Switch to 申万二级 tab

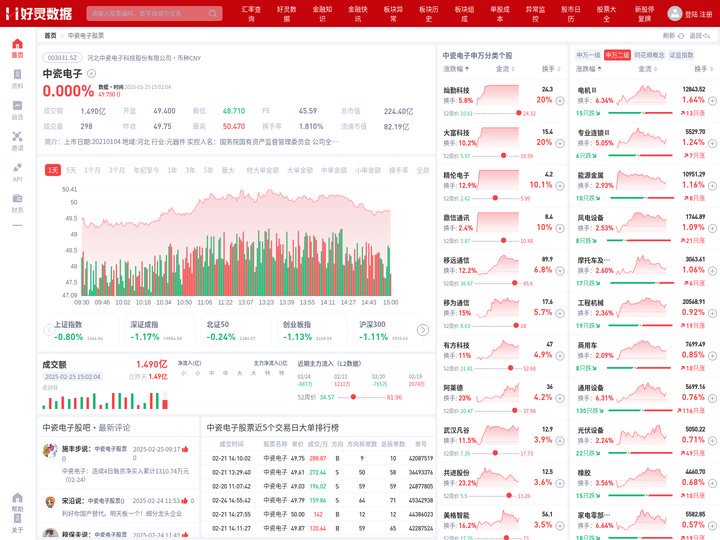(x=617, y=55)
